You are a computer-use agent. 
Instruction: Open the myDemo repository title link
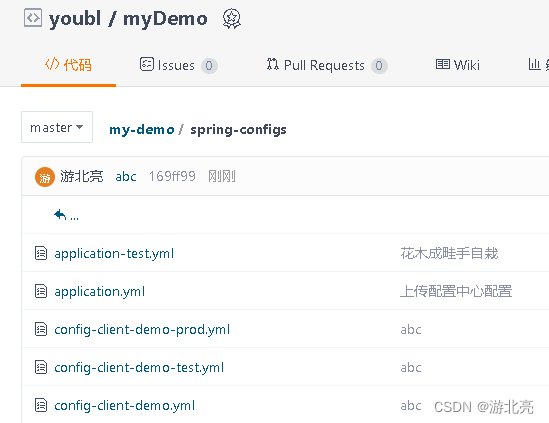coord(165,19)
